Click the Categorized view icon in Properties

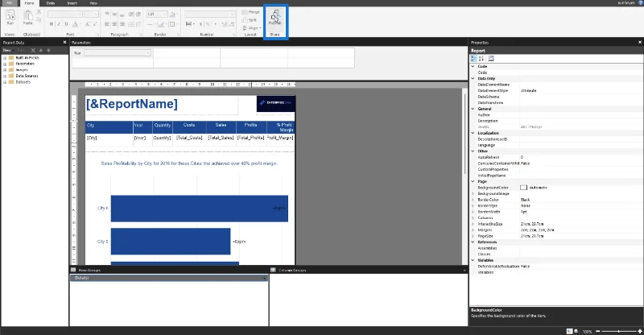(x=474, y=59)
